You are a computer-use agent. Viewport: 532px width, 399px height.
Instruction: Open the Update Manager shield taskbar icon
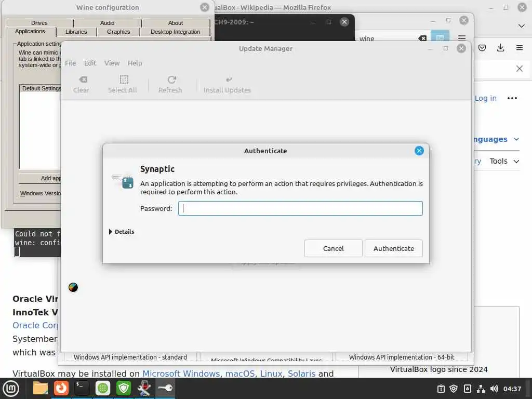124,389
